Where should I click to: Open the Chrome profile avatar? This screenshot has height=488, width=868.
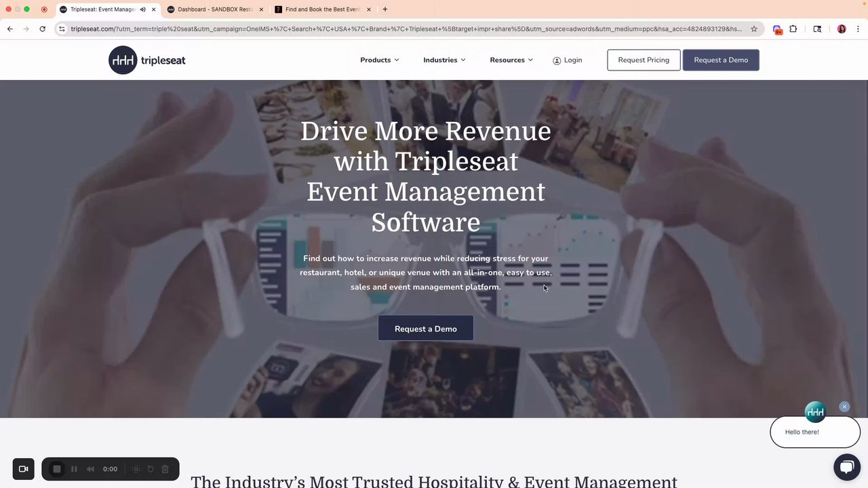(x=842, y=29)
